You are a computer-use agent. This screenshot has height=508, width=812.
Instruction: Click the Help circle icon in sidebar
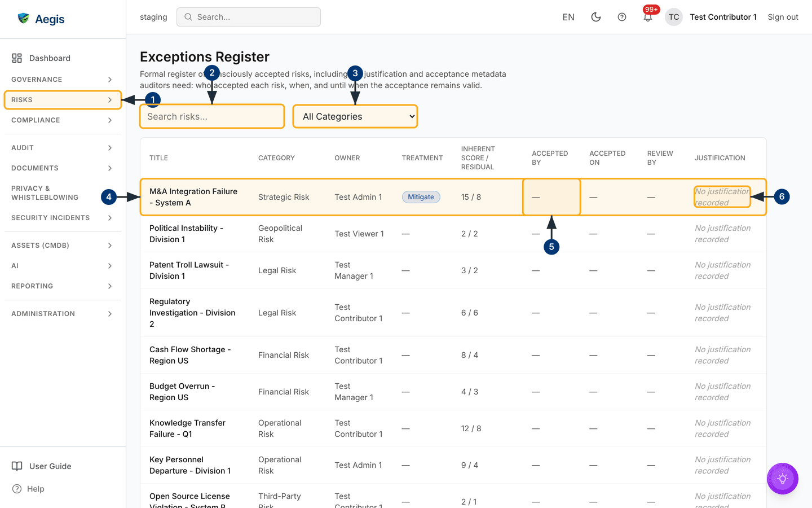click(17, 489)
